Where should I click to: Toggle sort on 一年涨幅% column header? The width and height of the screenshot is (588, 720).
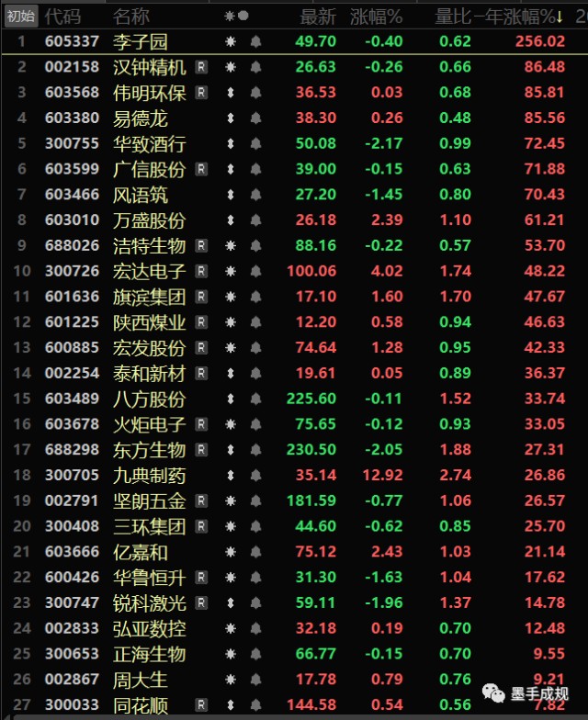point(520,17)
